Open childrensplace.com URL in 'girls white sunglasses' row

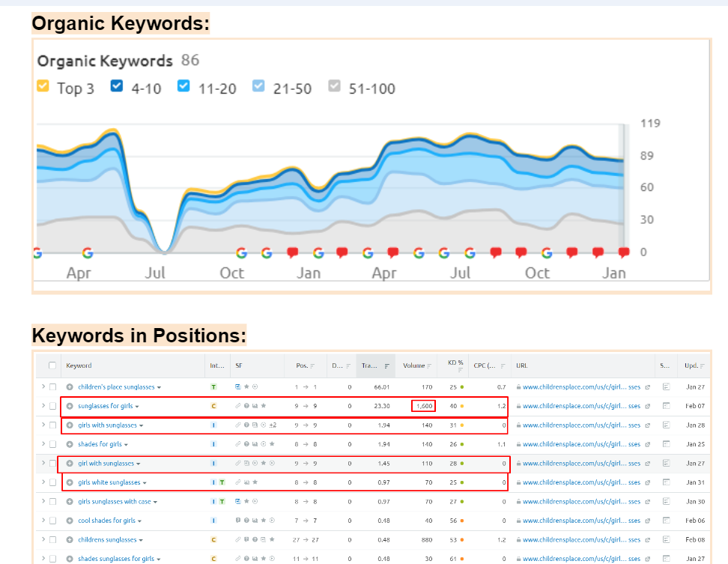pos(581,482)
